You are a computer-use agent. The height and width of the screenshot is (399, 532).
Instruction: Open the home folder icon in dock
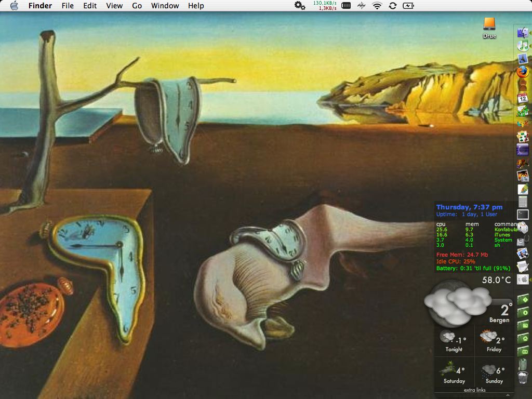click(523, 338)
